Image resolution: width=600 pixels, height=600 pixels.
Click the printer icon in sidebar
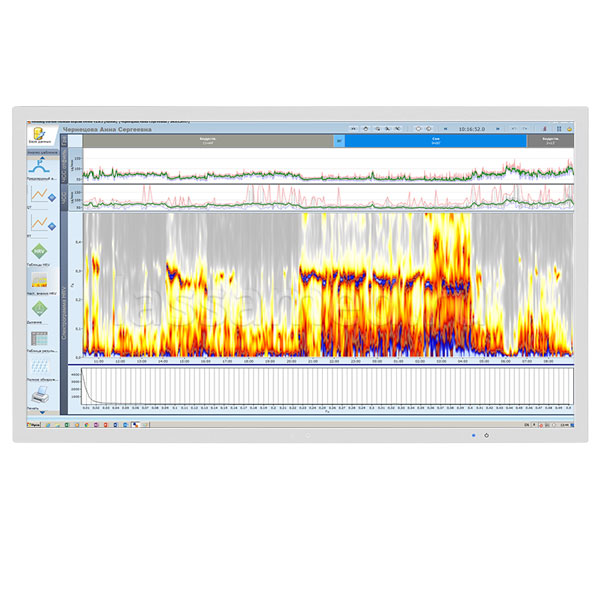[40, 395]
